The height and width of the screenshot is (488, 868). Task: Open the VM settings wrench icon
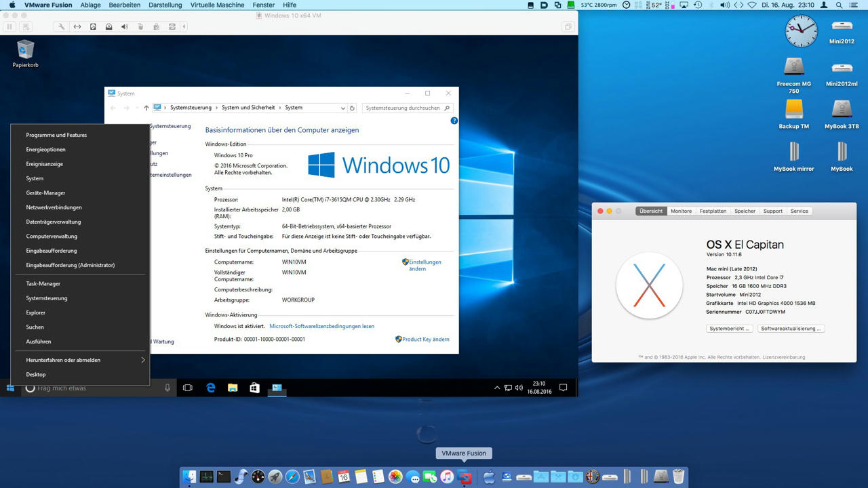tap(61, 27)
